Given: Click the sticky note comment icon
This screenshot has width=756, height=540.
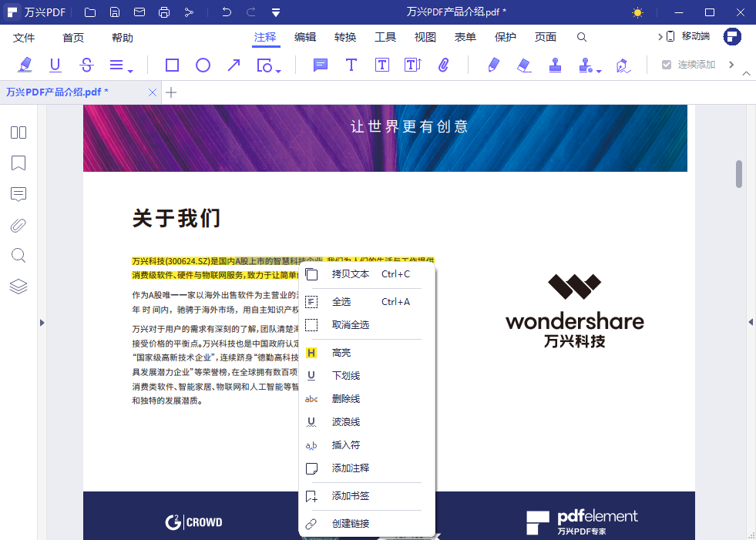Looking at the screenshot, I should point(321,65).
